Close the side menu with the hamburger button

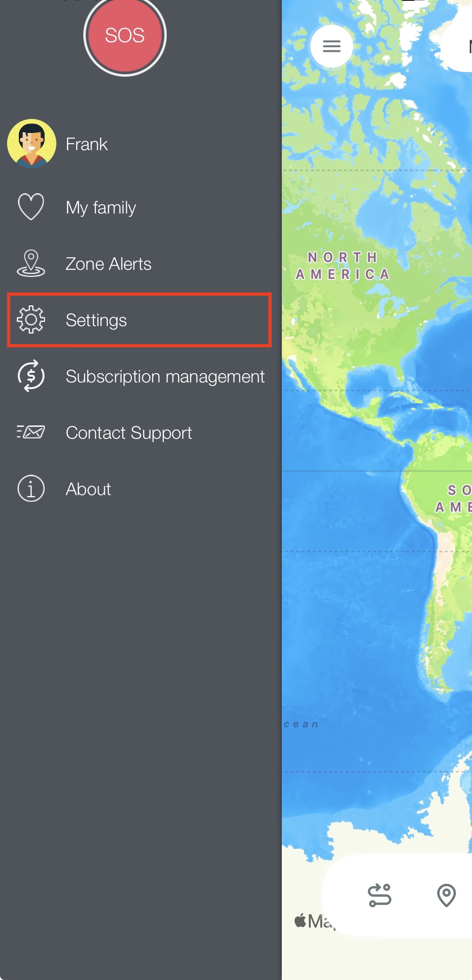(331, 46)
